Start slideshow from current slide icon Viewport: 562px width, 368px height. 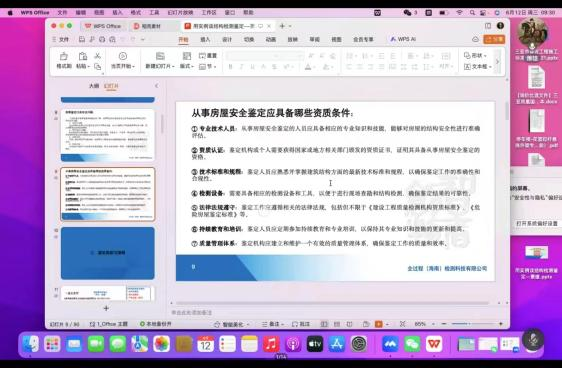123,56
